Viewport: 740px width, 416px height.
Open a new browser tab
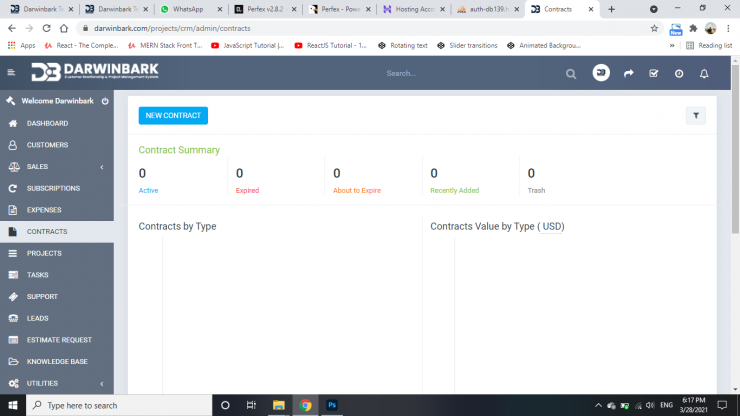[x=612, y=9]
